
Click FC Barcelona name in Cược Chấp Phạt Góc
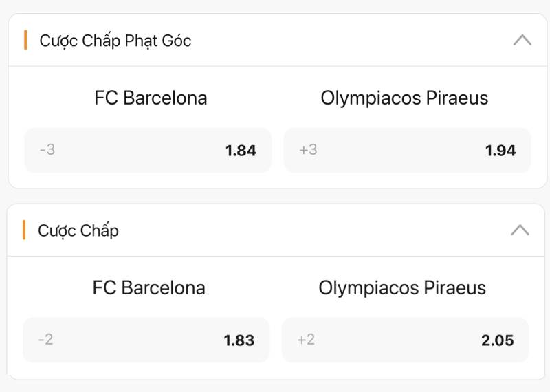click(x=151, y=98)
